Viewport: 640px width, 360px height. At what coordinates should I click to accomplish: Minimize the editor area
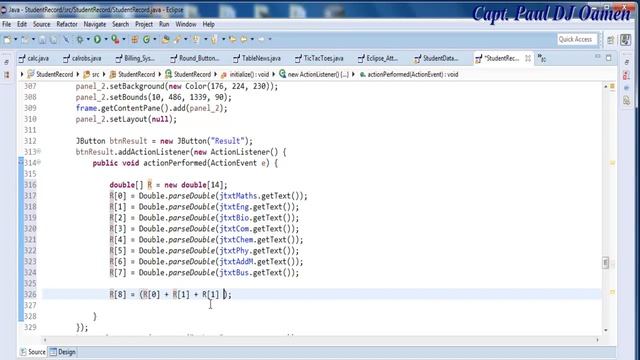[598, 57]
